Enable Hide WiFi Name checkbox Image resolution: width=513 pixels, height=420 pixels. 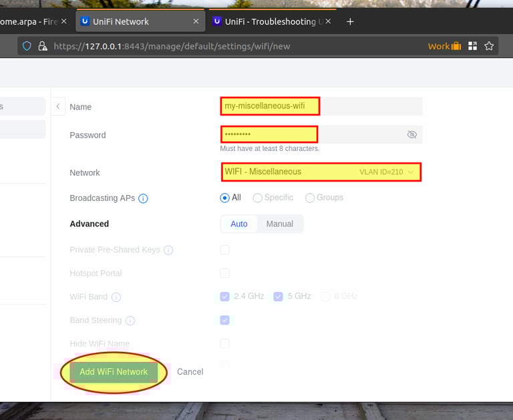pyautogui.click(x=224, y=343)
